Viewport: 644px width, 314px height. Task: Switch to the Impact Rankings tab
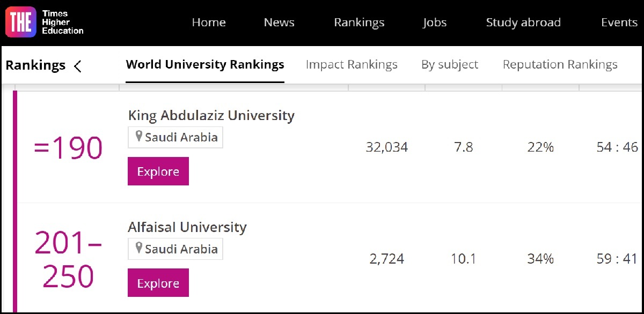(352, 65)
